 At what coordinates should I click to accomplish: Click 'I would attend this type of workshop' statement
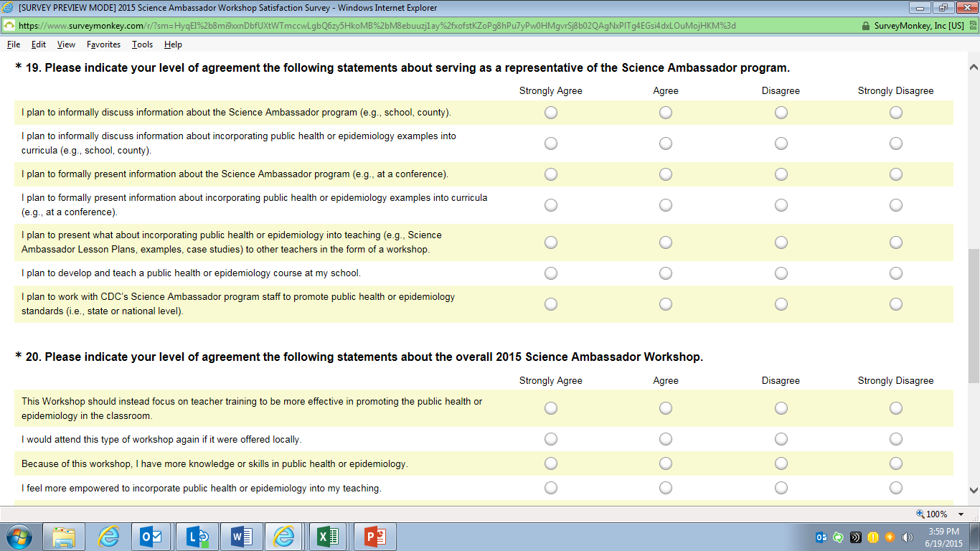[x=161, y=439]
